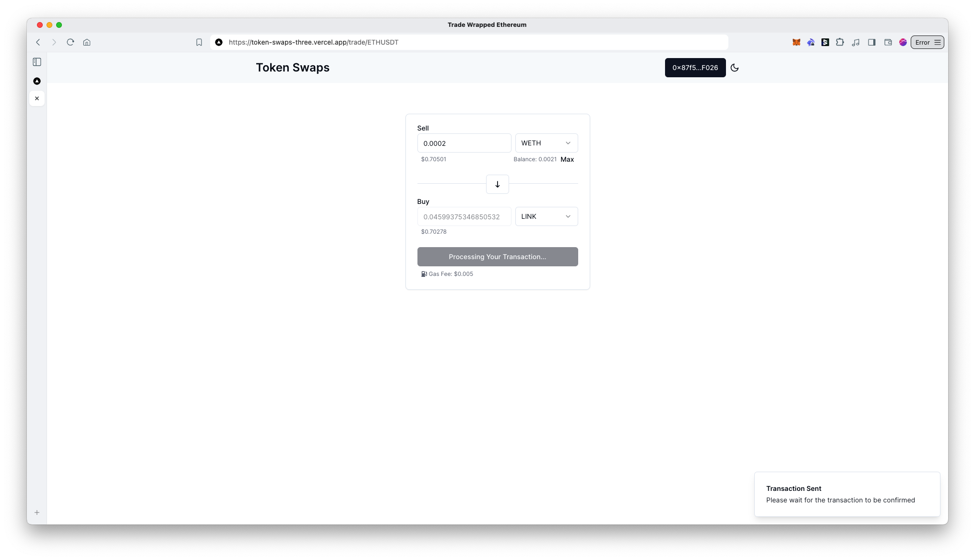Click the Processing Your Transaction button

click(x=498, y=257)
